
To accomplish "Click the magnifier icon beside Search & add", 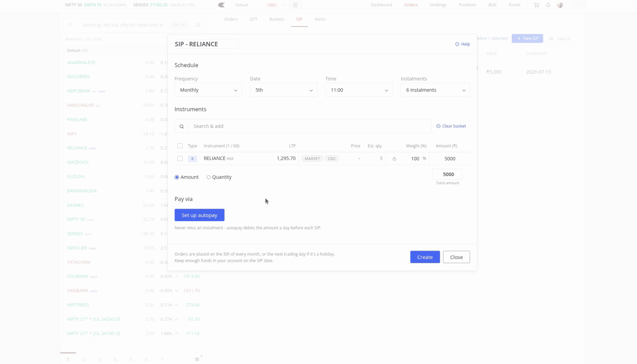I will tap(181, 126).
